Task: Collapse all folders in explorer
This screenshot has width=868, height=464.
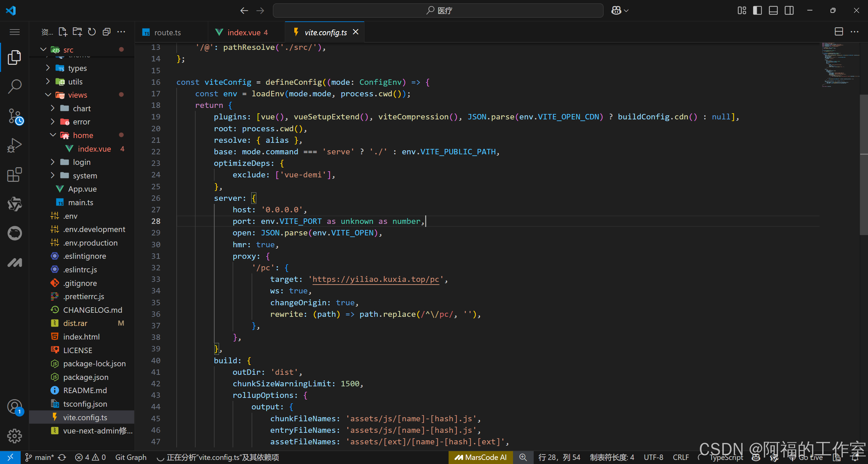Action: coord(106,32)
